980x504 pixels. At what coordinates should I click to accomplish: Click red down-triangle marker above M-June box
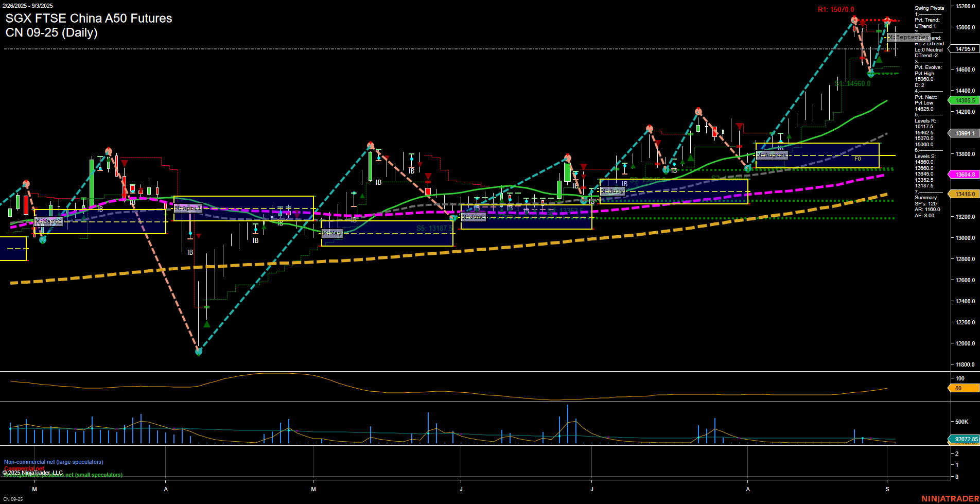click(428, 177)
